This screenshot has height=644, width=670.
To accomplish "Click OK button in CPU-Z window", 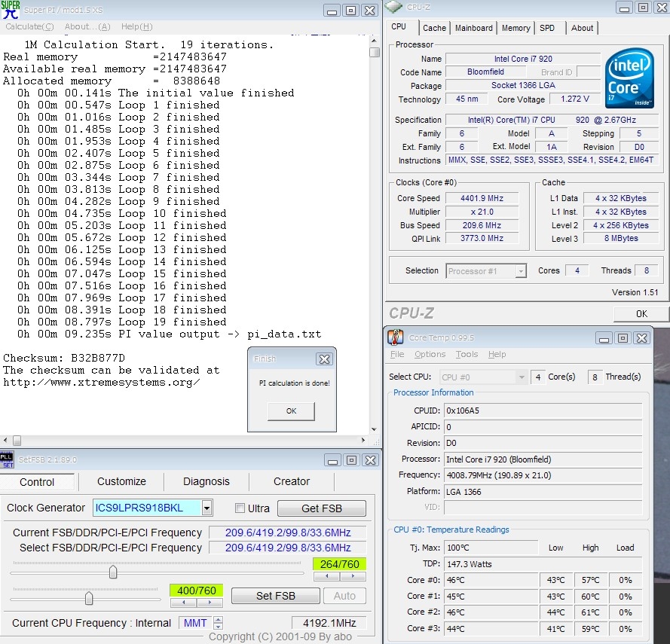I will point(641,314).
